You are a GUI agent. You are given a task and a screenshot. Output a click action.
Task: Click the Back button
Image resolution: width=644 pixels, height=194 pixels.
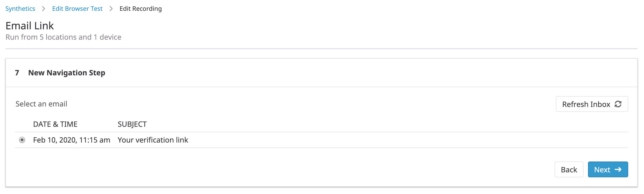[x=569, y=169]
